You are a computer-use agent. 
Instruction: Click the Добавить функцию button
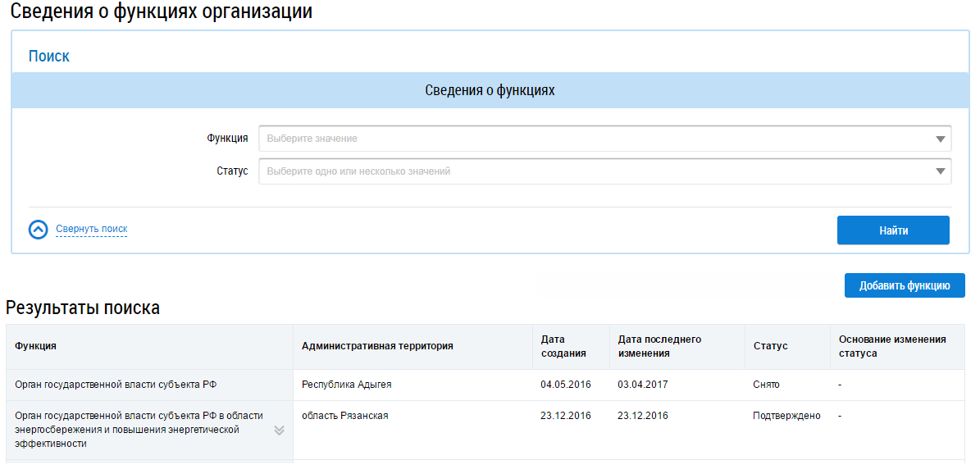904,285
